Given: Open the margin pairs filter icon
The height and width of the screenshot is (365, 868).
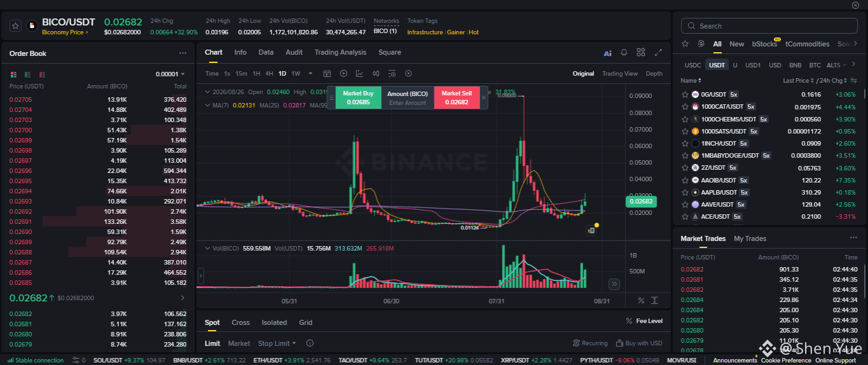Looking at the screenshot, I should pos(701,44).
